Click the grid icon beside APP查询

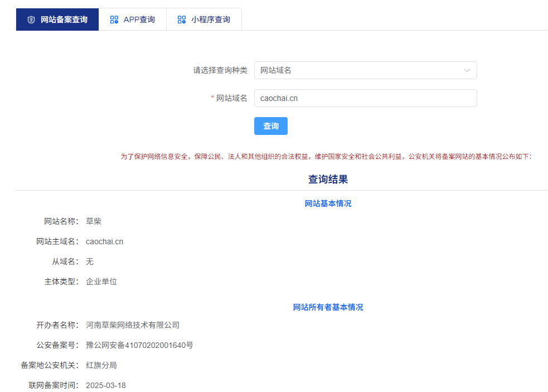click(114, 20)
